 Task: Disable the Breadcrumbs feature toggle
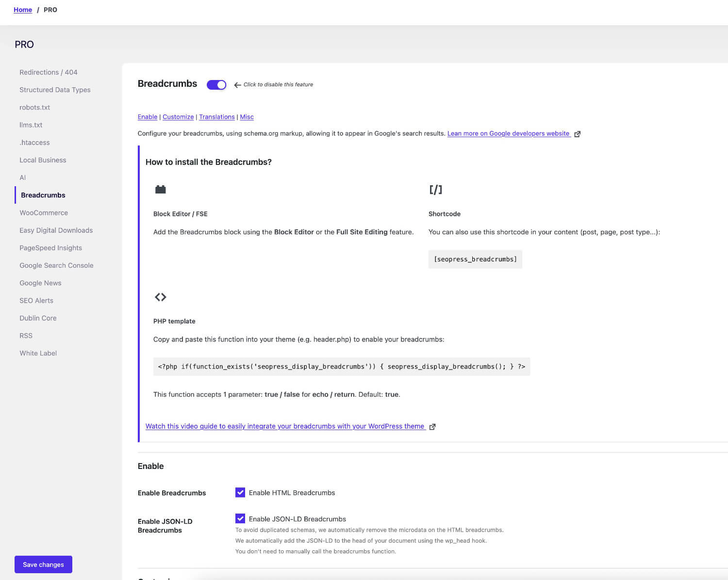216,85
